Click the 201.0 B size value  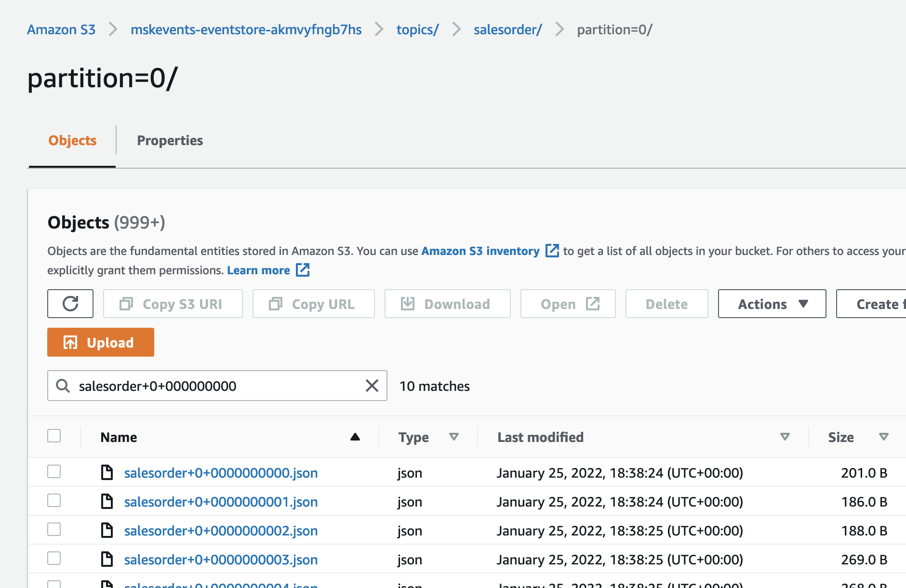[864, 473]
